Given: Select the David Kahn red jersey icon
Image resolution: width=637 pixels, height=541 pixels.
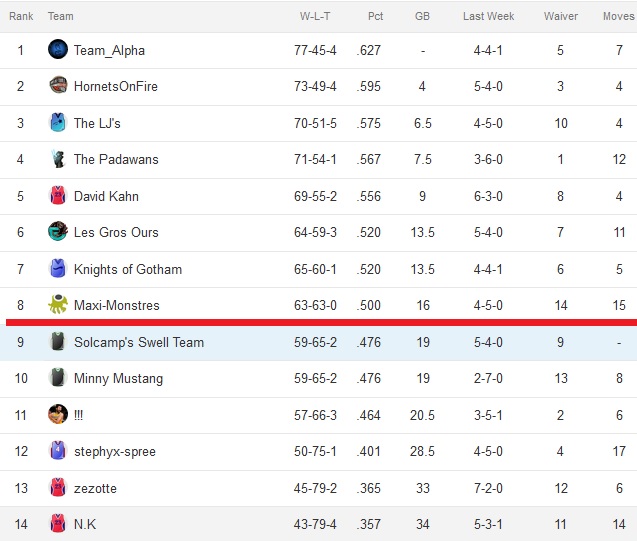Looking at the screenshot, I should pyautogui.click(x=58, y=195).
